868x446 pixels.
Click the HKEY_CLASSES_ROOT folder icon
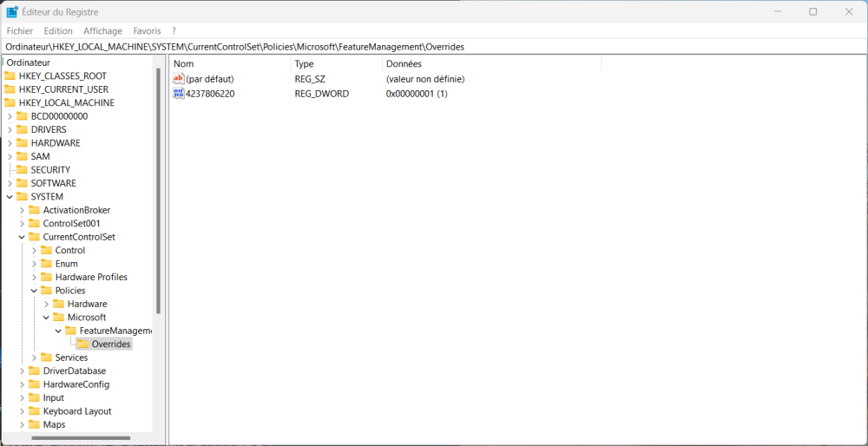point(10,75)
